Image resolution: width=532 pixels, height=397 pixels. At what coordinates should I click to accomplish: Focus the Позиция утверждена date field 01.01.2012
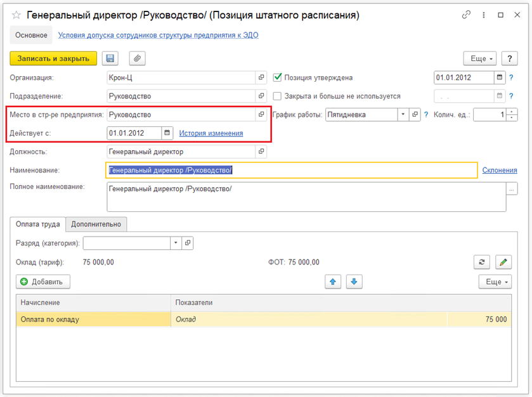pyautogui.click(x=464, y=77)
